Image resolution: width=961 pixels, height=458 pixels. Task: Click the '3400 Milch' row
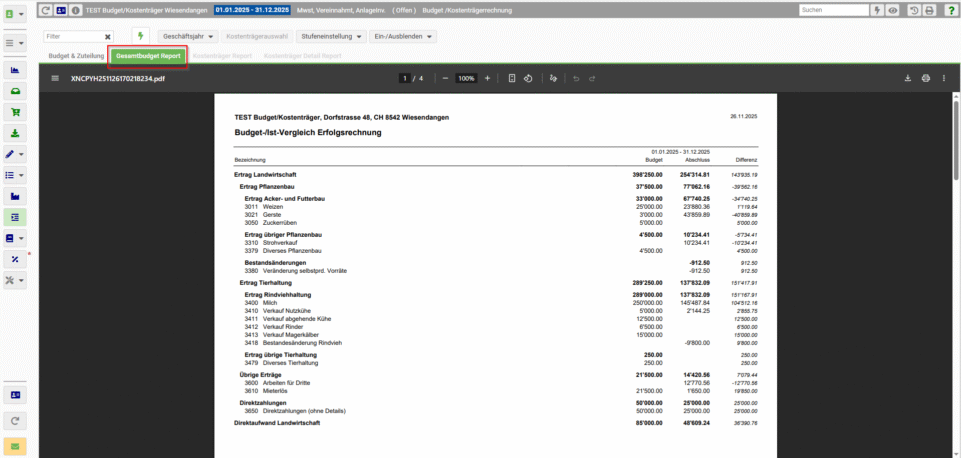[496, 303]
